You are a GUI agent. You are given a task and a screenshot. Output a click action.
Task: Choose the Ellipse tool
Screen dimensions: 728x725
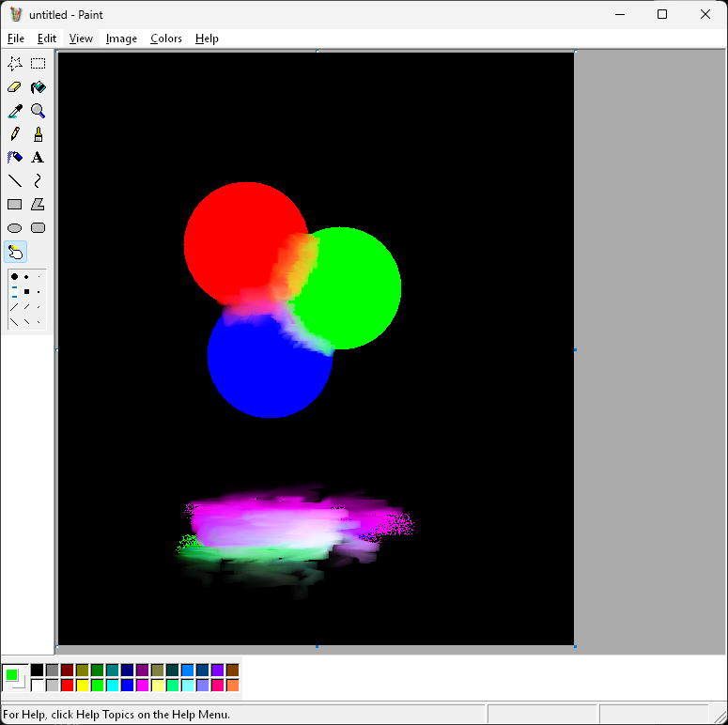[x=15, y=228]
